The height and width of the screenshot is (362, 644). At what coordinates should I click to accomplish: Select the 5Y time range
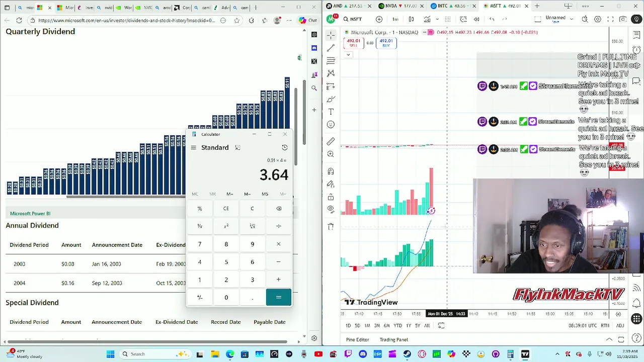coord(418,326)
